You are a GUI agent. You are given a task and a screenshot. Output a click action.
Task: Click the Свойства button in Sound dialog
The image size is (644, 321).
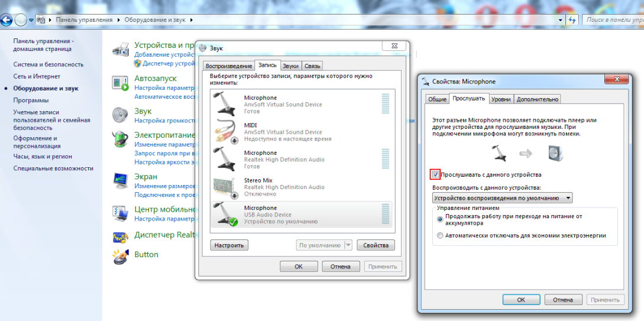click(x=376, y=245)
